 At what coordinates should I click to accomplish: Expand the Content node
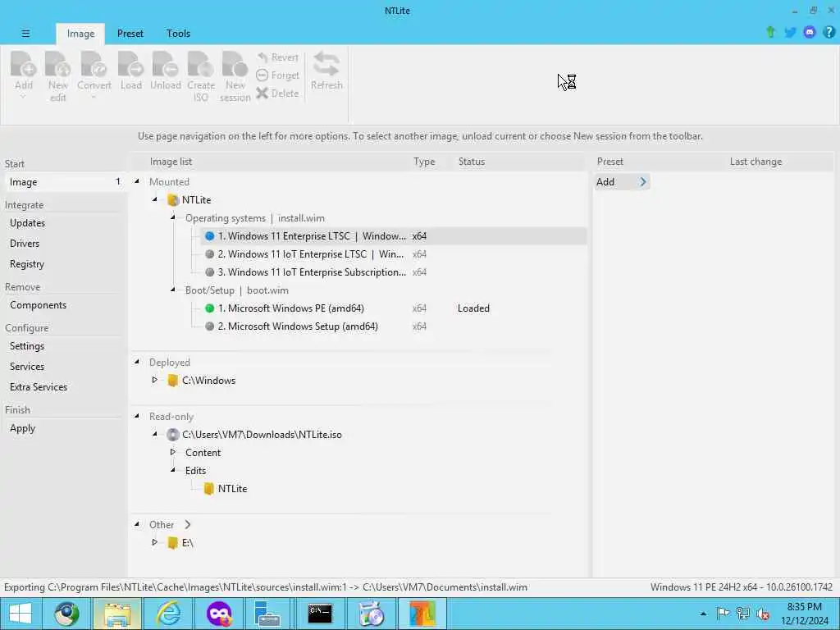coord(173,452)
